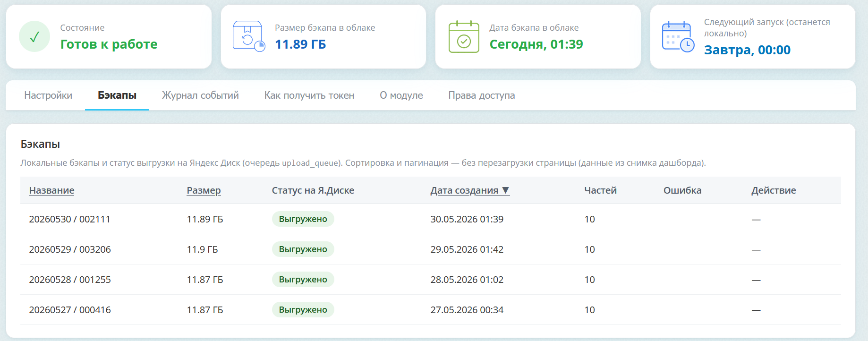Click parts count 10 in 20260529 row

pyautogui.click(x=590, y=249)
